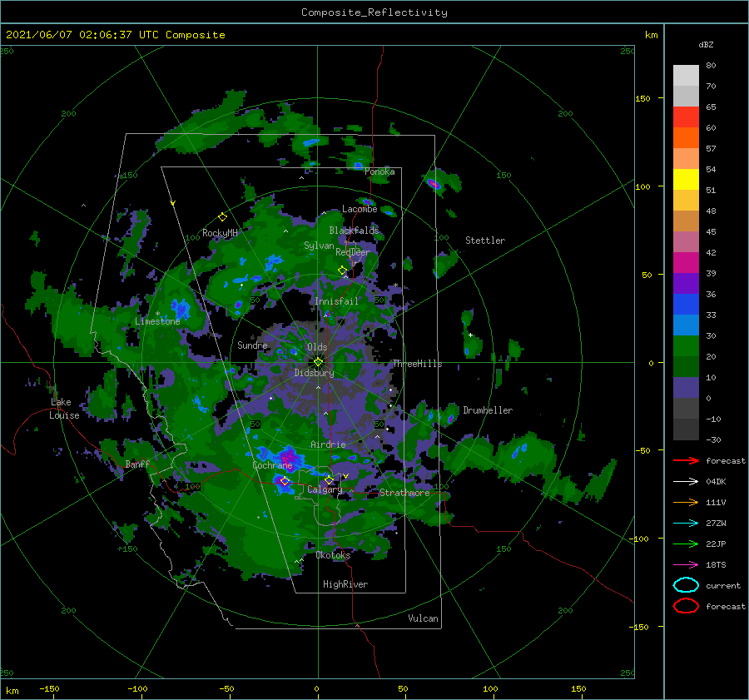Click the blue 36 dBZ color swatch

(686, 304)
